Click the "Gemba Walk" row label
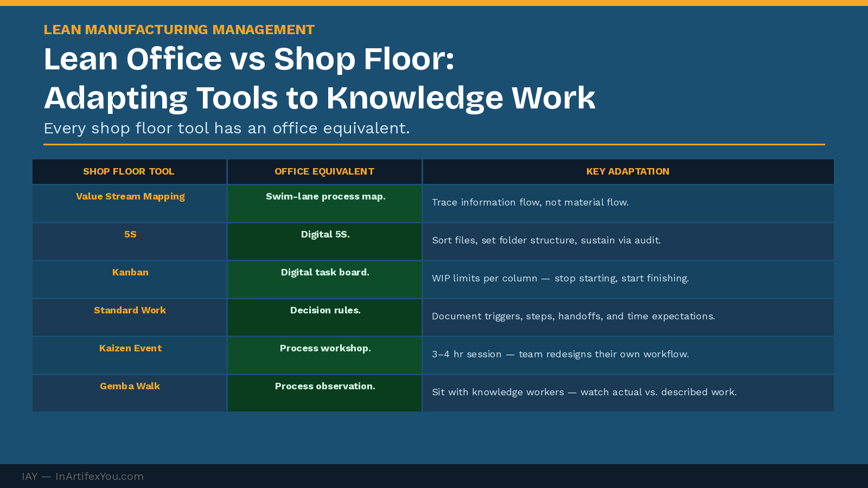The height and width of the screenshot is (488, 868). (130, 386)
